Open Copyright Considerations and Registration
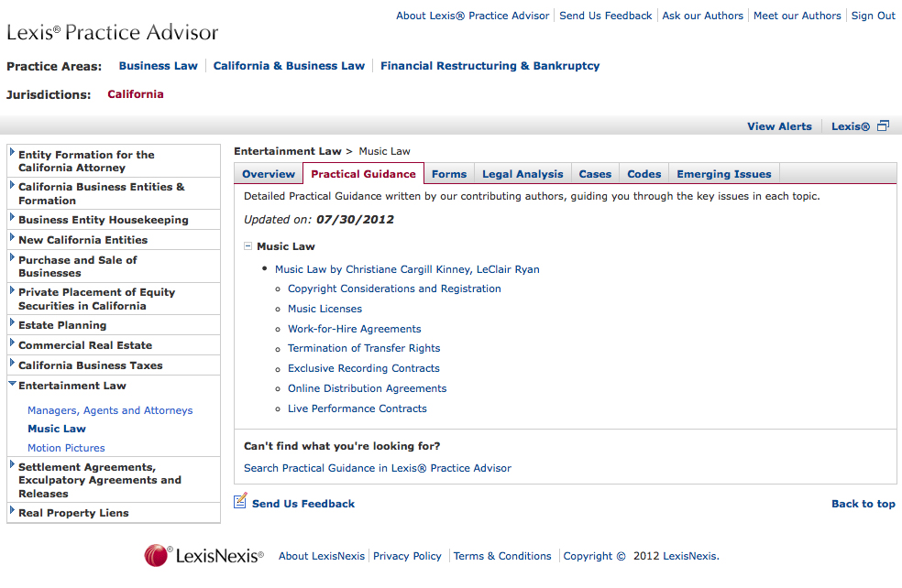This screenshot has height=588, width=902. [394, 289]
